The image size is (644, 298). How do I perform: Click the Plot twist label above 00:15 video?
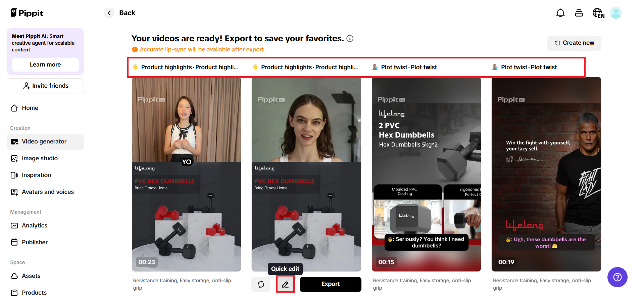point(405,67)
